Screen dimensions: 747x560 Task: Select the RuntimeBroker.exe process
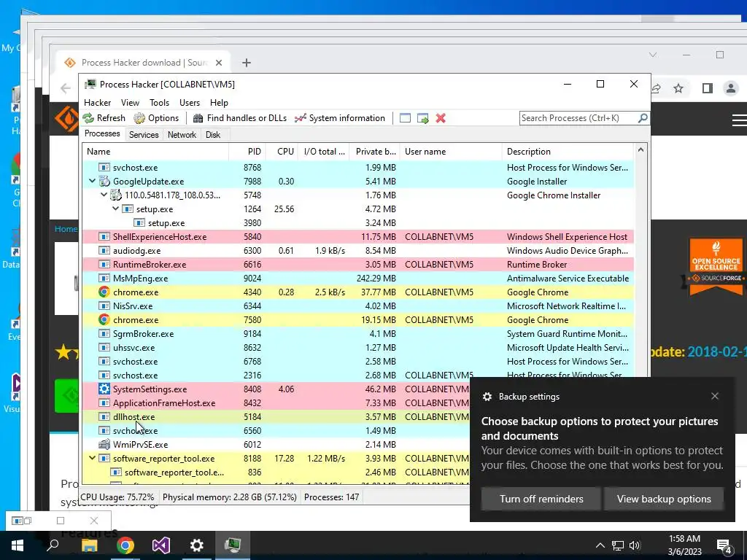[358, 264]
